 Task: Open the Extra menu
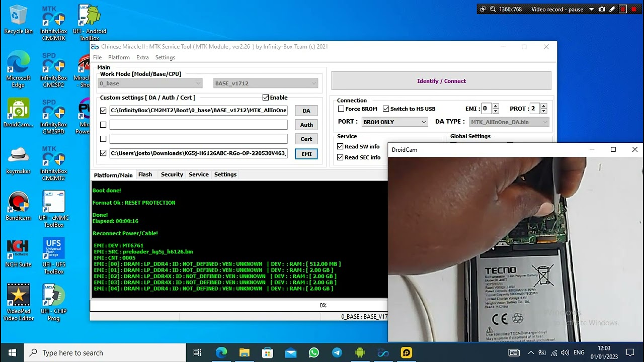coord(142,57)
